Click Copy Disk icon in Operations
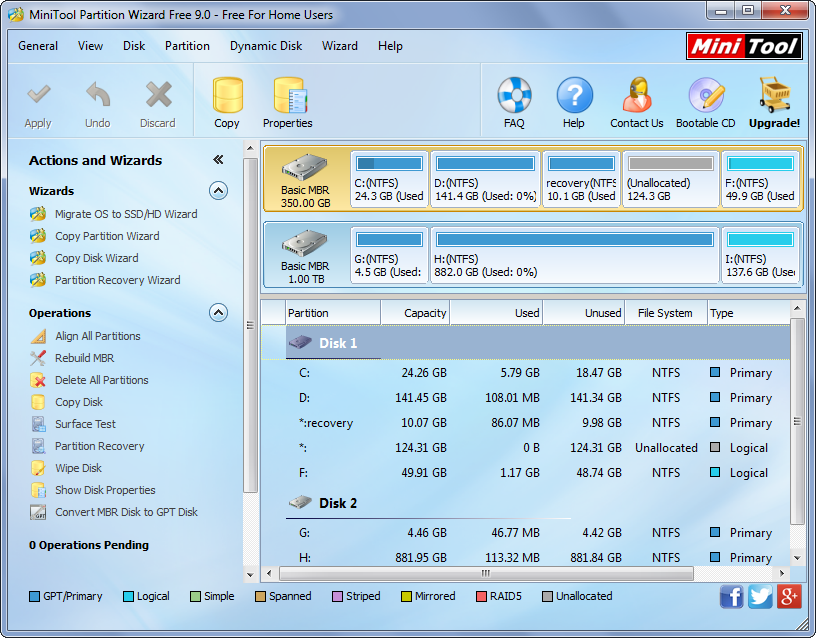Viewport: 816px width, 638px height. 38,402
